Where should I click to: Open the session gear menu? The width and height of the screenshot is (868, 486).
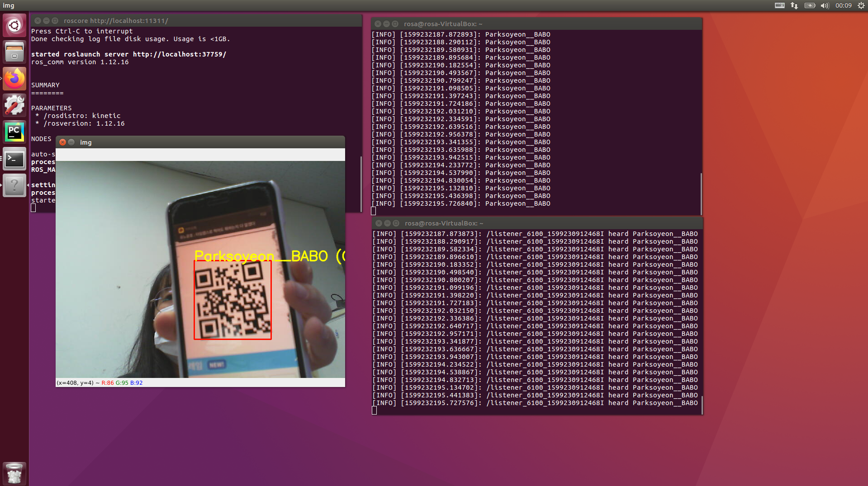pos(861,5)
